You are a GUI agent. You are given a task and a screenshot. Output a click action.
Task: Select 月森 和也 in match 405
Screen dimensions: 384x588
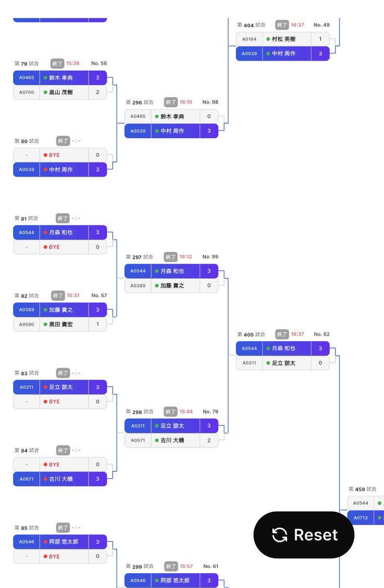point(283,348)
